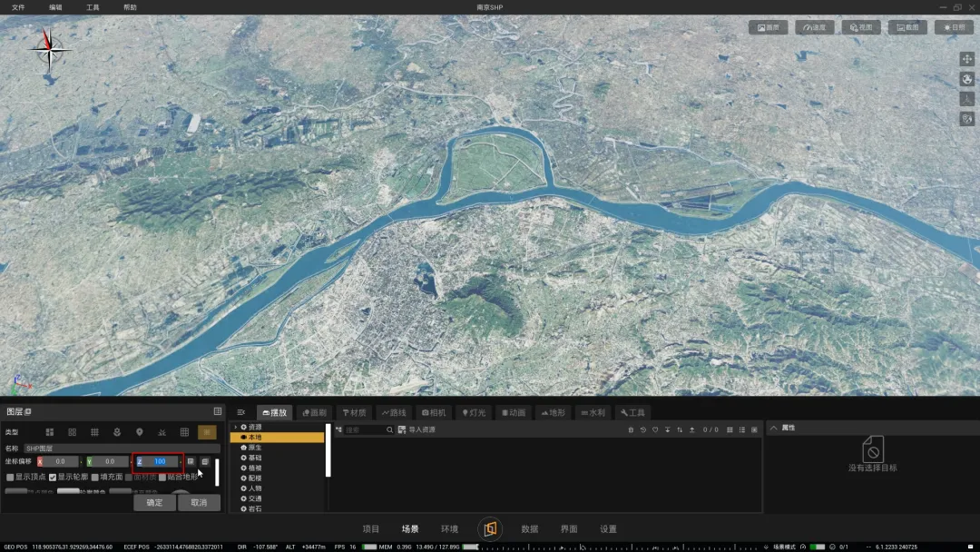Click the 截图 button in viewport

(907, 27)
